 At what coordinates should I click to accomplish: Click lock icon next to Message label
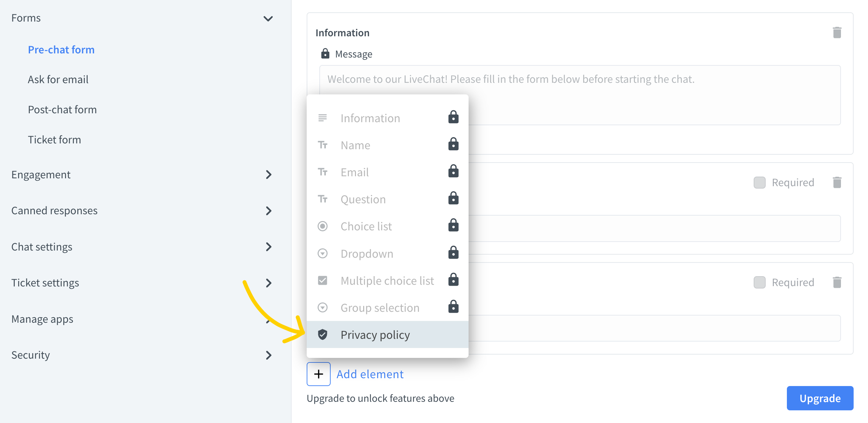[x=325, y=54]
